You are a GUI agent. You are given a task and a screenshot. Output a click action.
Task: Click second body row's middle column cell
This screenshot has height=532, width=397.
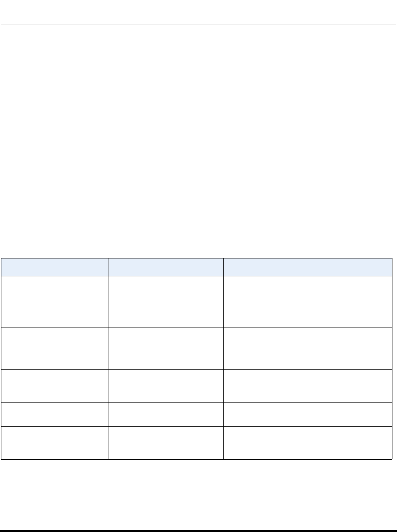pos(166,348)
